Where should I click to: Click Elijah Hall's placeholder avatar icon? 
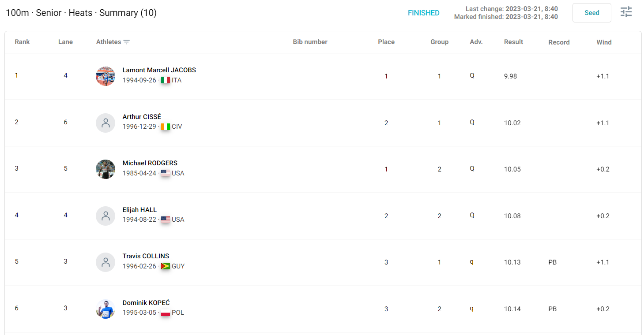click(x=105, y=216)
